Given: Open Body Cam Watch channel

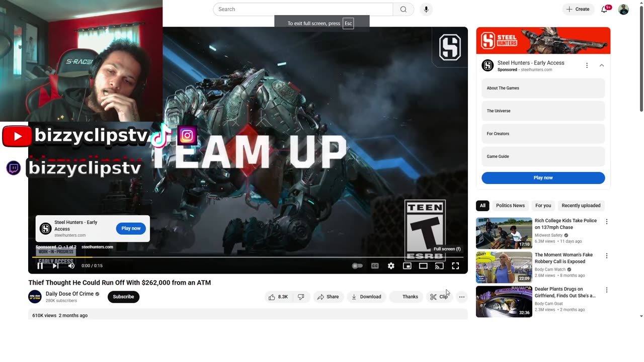Looking at the screenshot, I should pos(550,269).
